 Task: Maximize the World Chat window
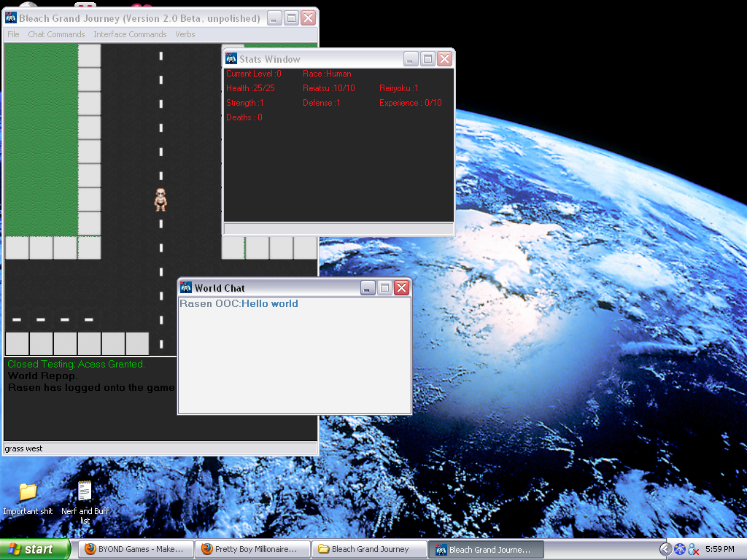pyautogui.click(x=385, y=287)
